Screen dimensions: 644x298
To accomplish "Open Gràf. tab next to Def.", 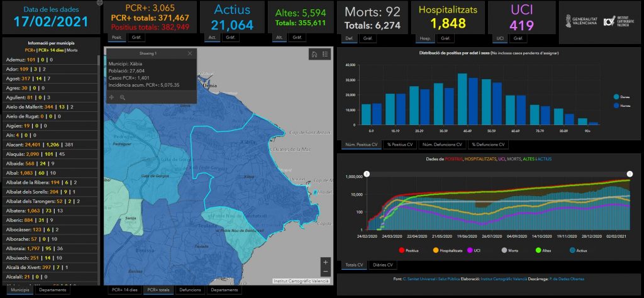I will tap(368, 38).
